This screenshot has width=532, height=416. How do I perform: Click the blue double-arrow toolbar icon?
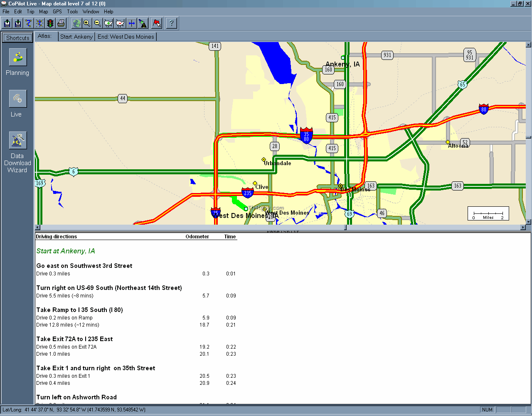pos(131,23)
